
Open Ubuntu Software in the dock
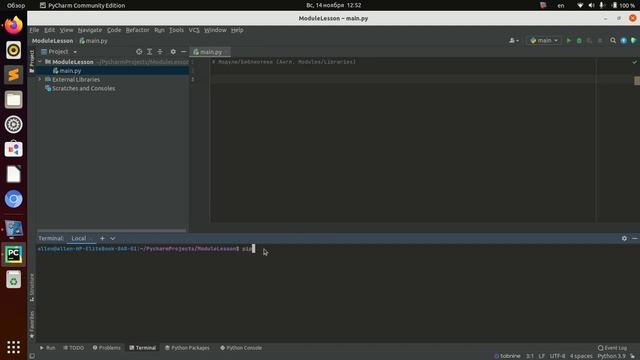coord(13,149)
